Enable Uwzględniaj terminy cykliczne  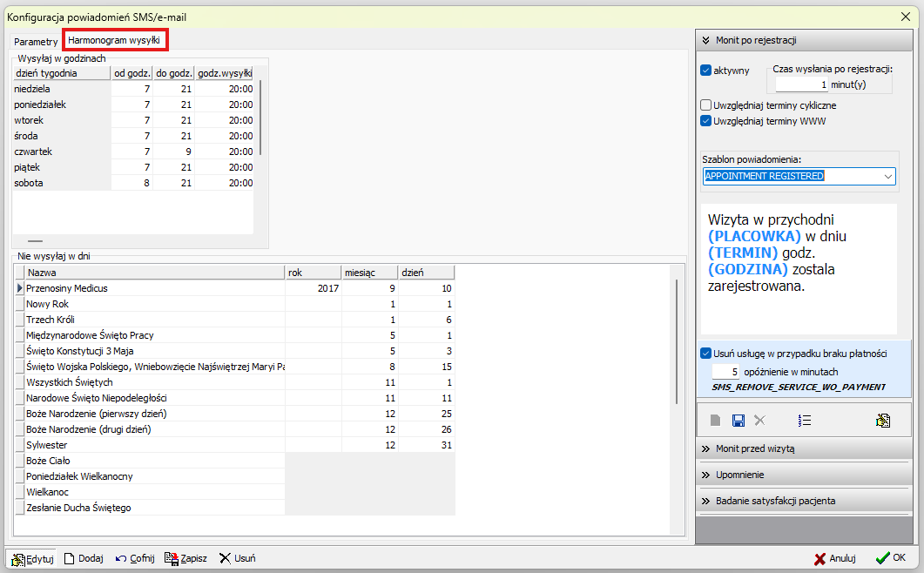(x=706, y=105)
